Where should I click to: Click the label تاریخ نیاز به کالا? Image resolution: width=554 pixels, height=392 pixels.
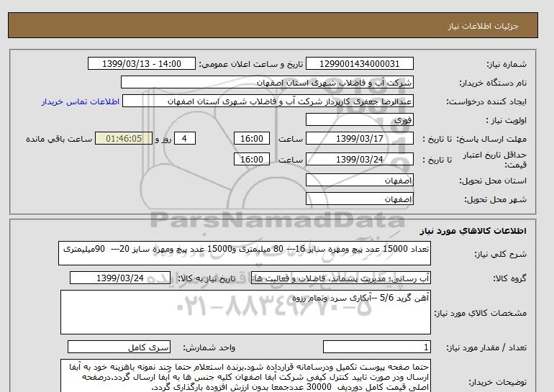coord(206,278)
